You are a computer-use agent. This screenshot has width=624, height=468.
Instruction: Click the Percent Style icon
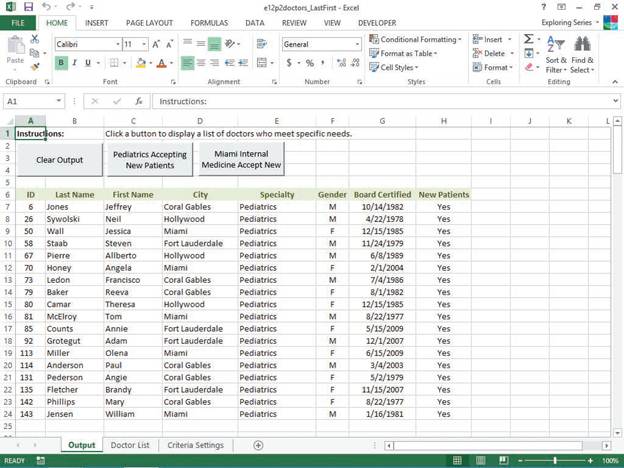click(310, 63)
